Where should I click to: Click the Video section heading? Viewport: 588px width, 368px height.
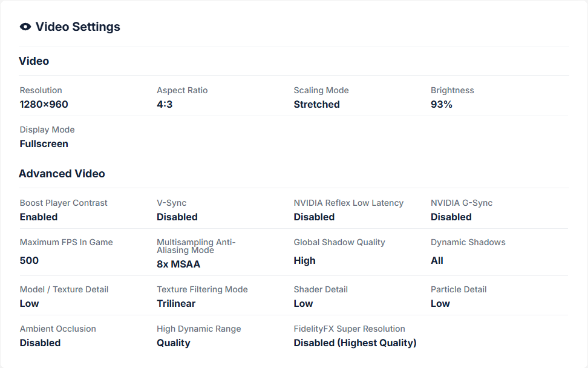pyautogui.click(x=34, y=61)
